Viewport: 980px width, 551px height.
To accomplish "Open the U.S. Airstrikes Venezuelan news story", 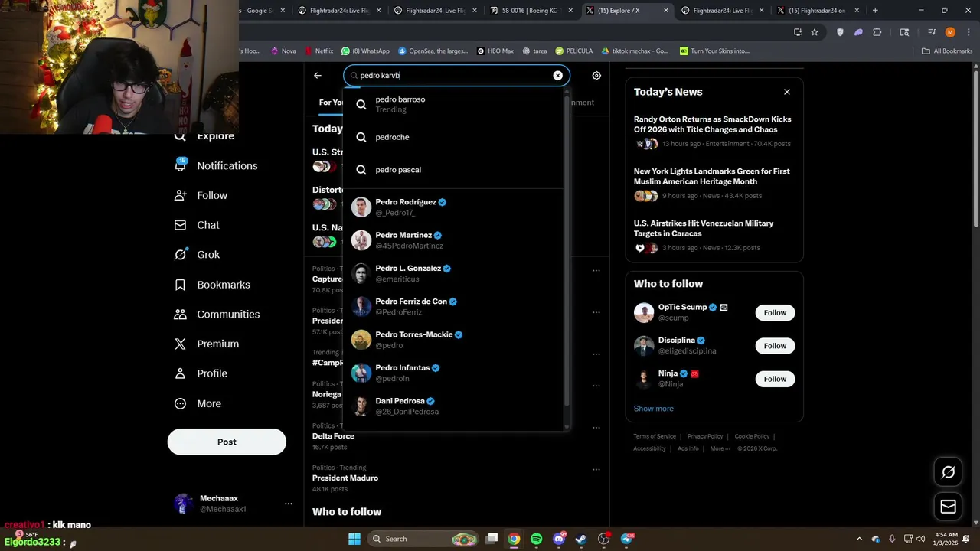I will coord(714,235).
